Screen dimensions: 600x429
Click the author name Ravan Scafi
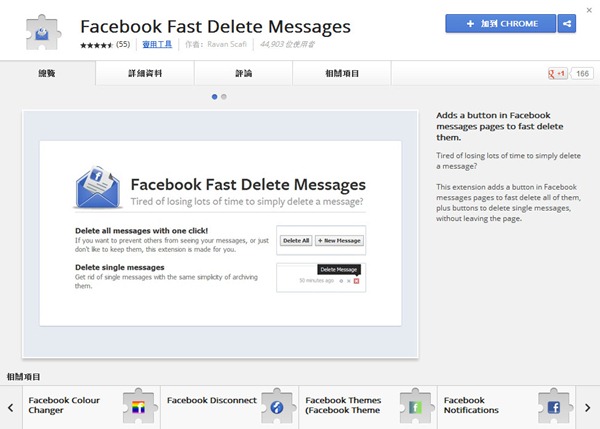pos(227,44)
